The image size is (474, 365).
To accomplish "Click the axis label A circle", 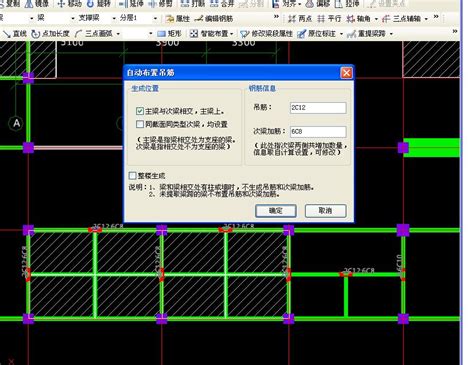I will pyautogui.click(x=16, y=124).
